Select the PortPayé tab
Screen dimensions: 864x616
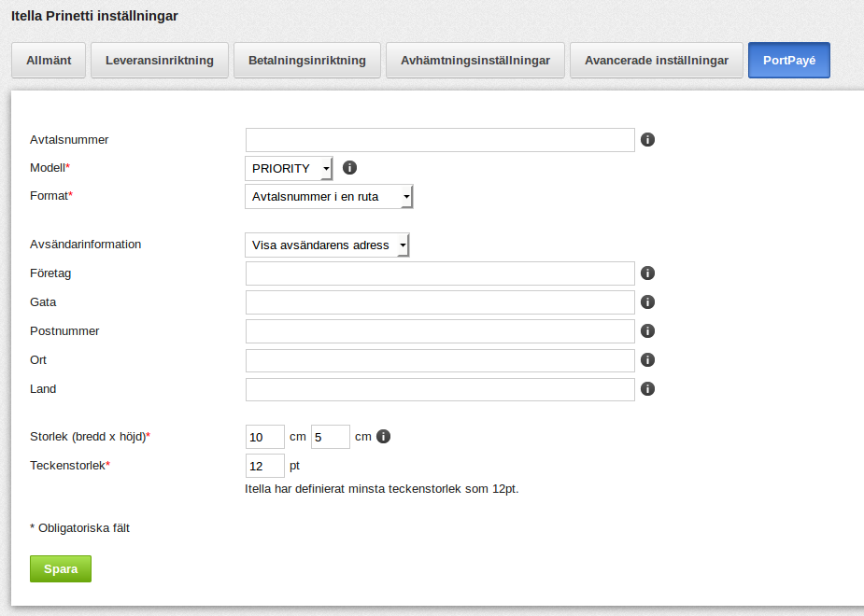pos(789,60)
